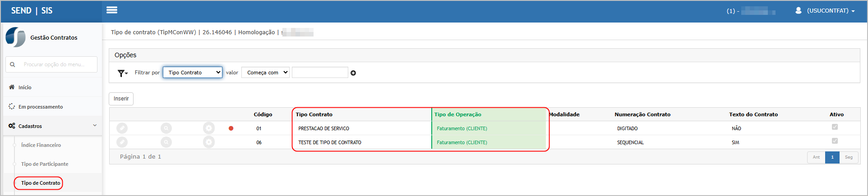The width and height of the screenshot is (868, 196).
Task: Click the gear actions icon for row 06
Action: pos(208,142)
